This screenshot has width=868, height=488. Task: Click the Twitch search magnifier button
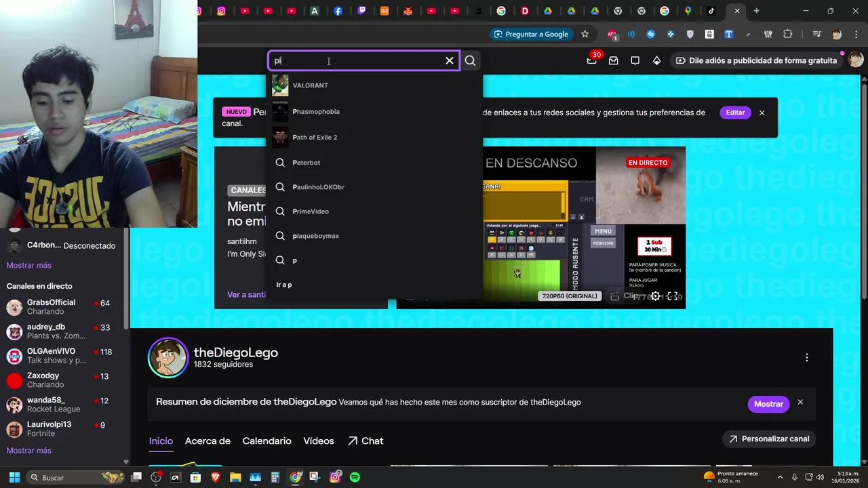(470, 60)
